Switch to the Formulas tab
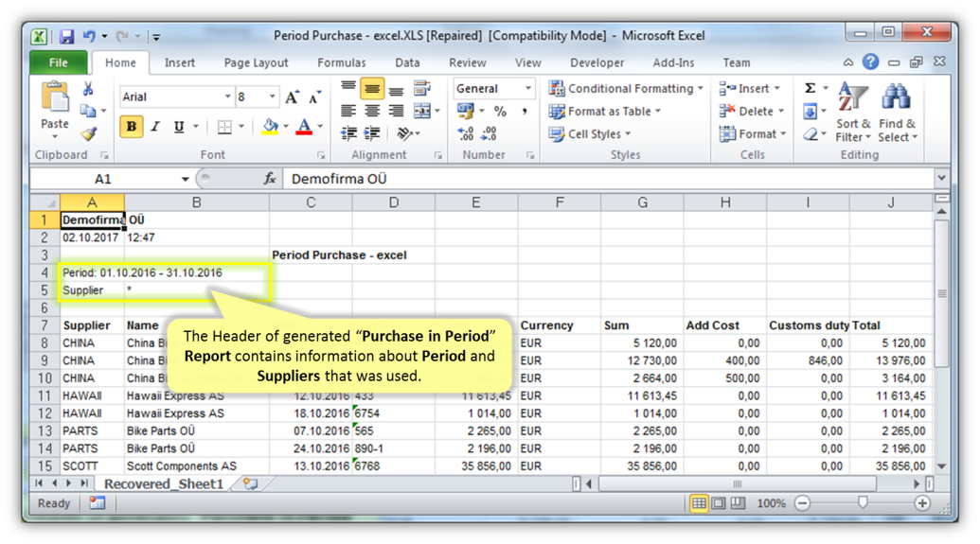The height and width of the screenshot is (544, 980). 341,62
